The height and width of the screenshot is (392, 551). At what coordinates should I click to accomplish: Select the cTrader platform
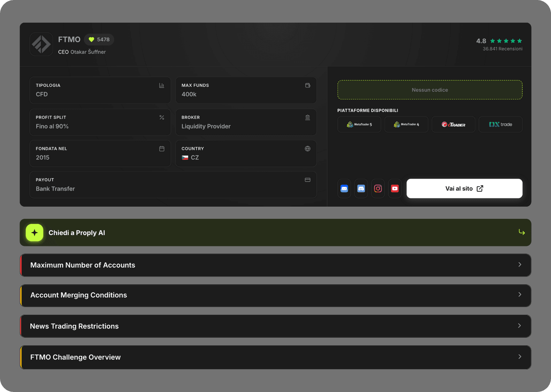(x=453, y=124)
